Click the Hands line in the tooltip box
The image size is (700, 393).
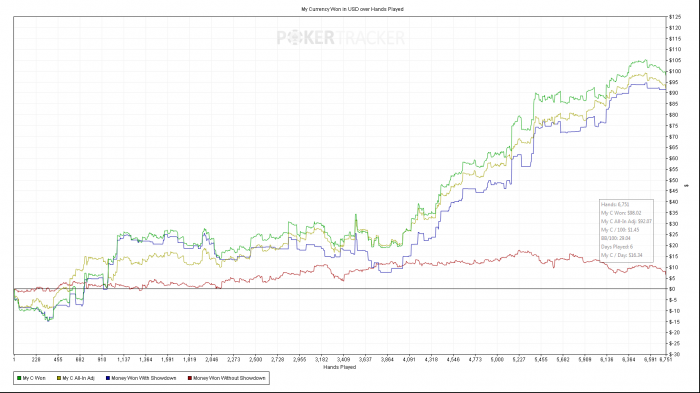[x=615, y=205]
